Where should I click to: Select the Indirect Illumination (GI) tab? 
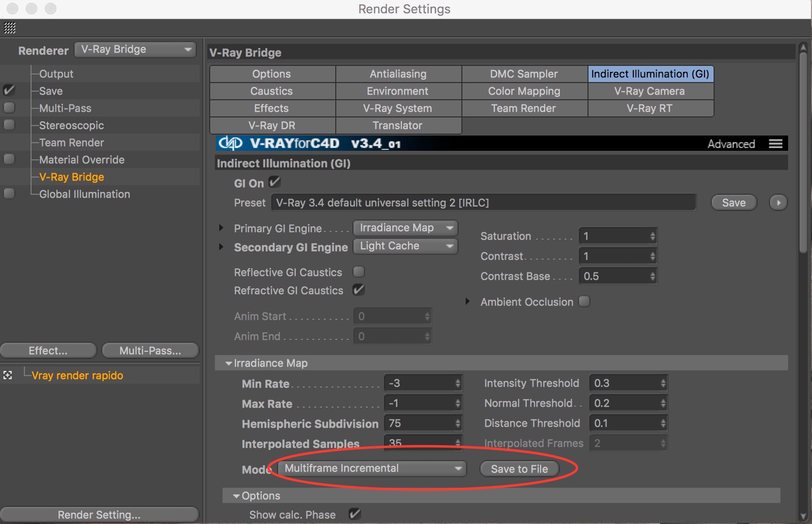651,74
